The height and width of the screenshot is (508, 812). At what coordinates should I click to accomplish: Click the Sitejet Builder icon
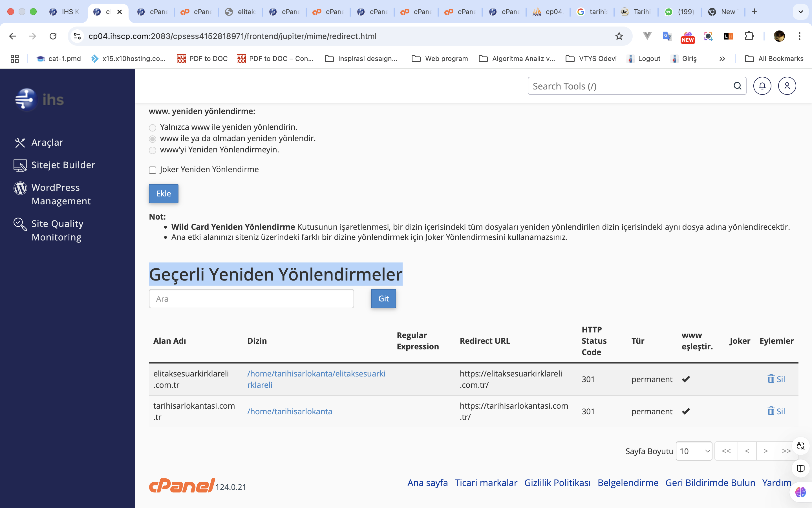tap(20, 165)
